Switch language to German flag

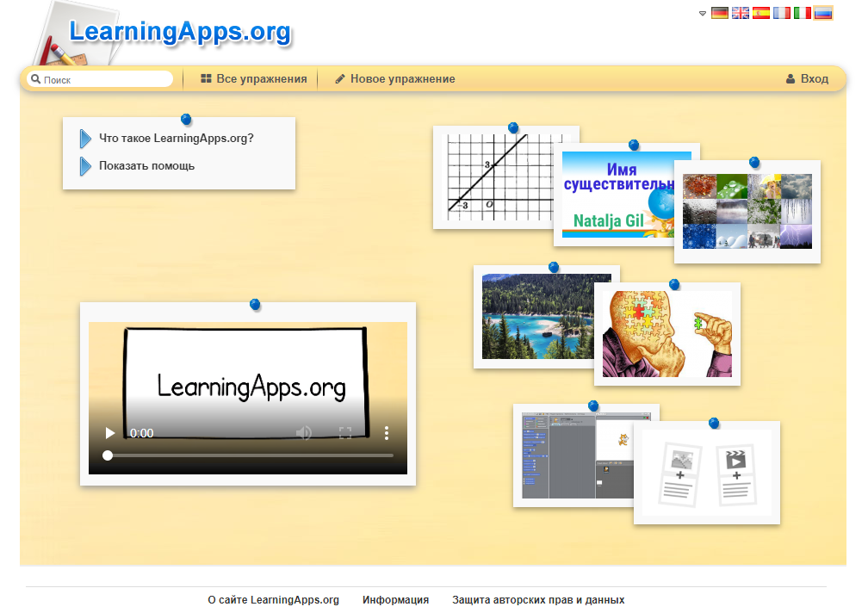coord(719,13)
